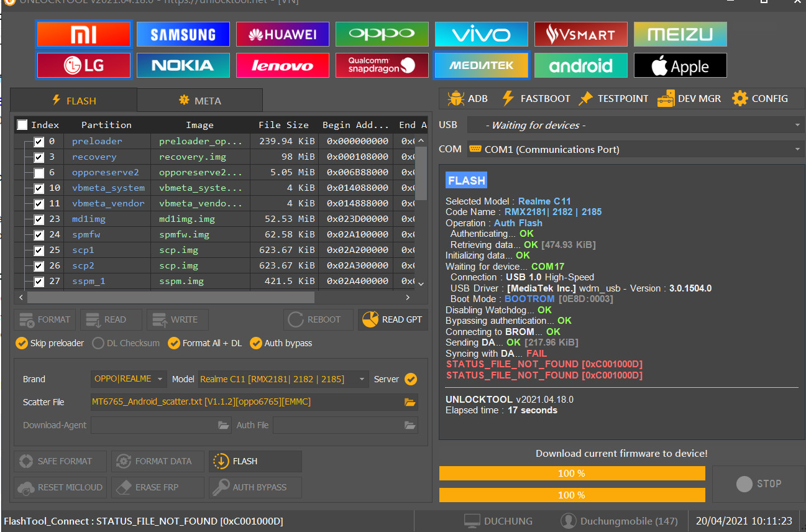Image resolution: width=806 pixels, height=532 pixels.
Task: Click the upper 100% progress bar
Action: point(572,474)
